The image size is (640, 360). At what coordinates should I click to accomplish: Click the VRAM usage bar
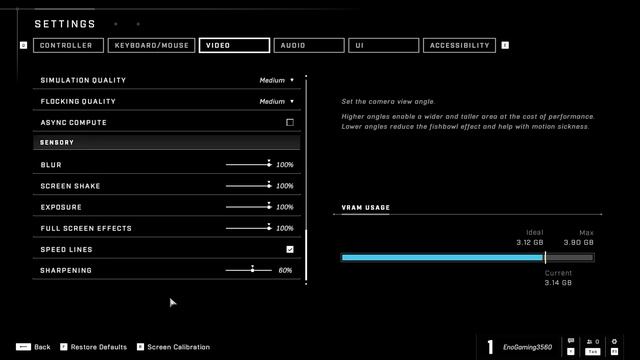pos(467,258)
